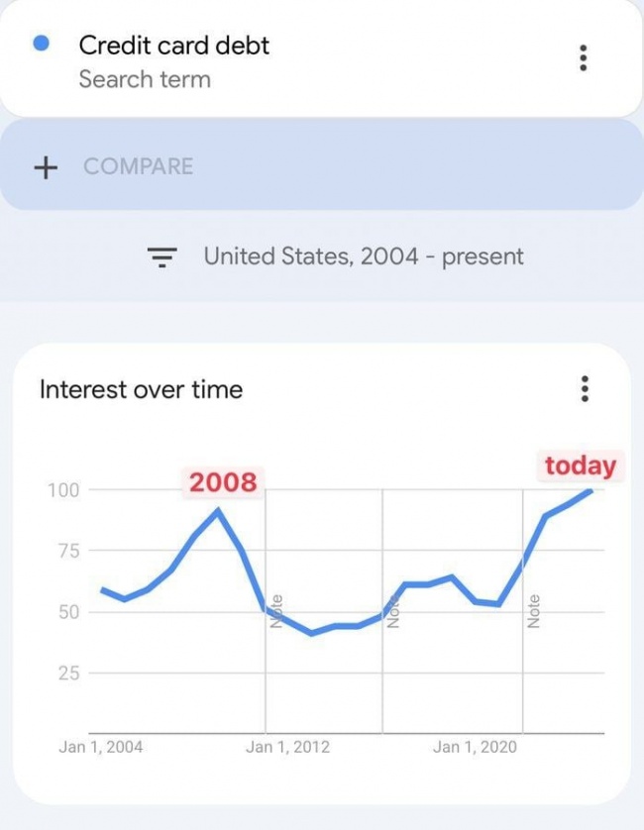Open the Interest over time options menu
This screenshot has height=830, width=644.
pyautogui.click(x=585, y=389)
